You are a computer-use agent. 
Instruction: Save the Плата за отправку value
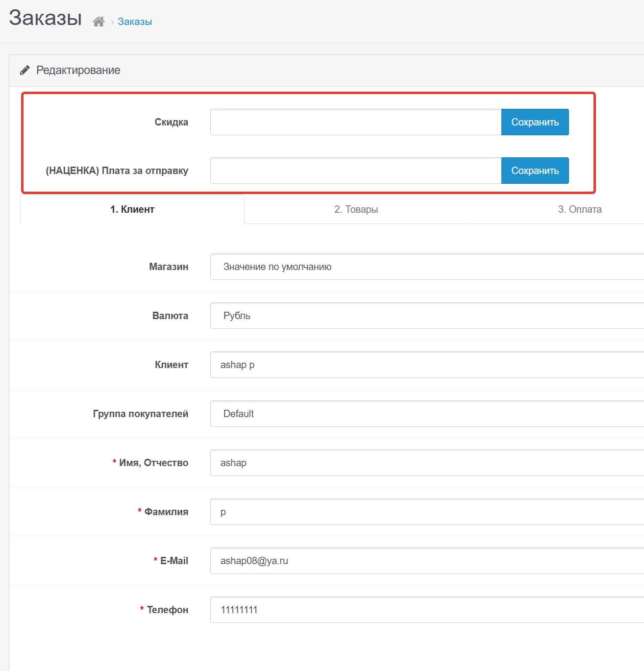tap(535, 171)
